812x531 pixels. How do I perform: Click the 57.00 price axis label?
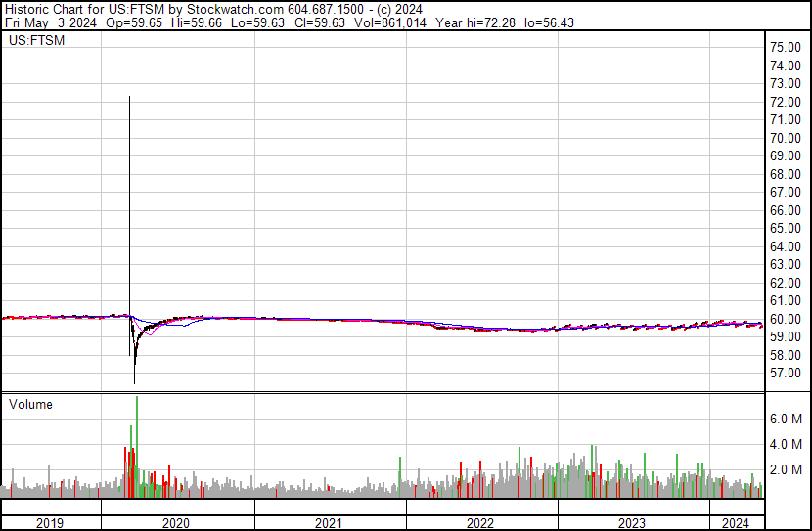click(x=786, y=374)
